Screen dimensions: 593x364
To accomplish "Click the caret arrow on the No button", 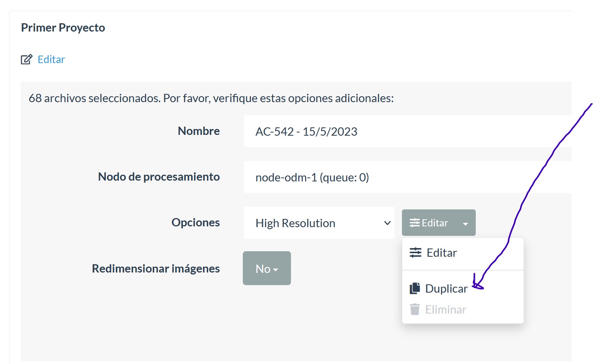I will 275,269.
